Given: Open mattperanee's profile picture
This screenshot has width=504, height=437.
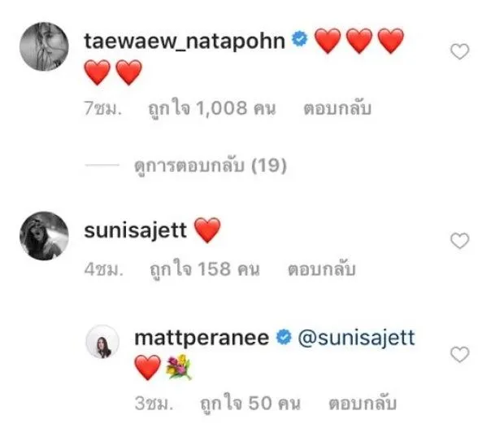Looking at the screenshot, I should (x=103, y=344).
